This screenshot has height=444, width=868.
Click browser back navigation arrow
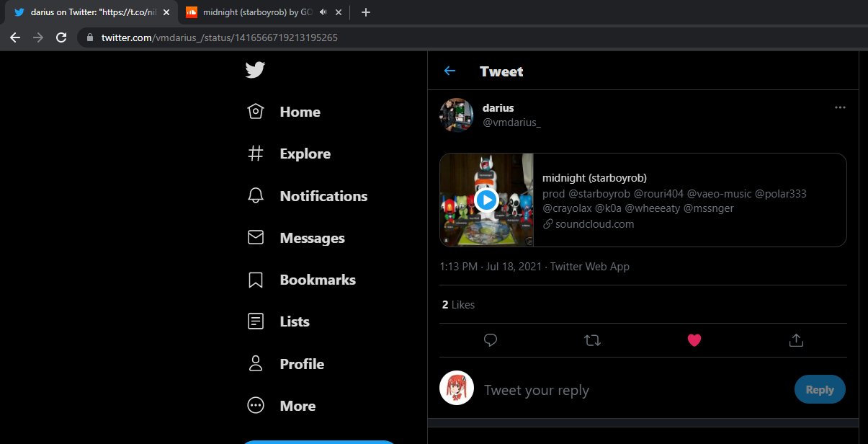tap(15, 37)
